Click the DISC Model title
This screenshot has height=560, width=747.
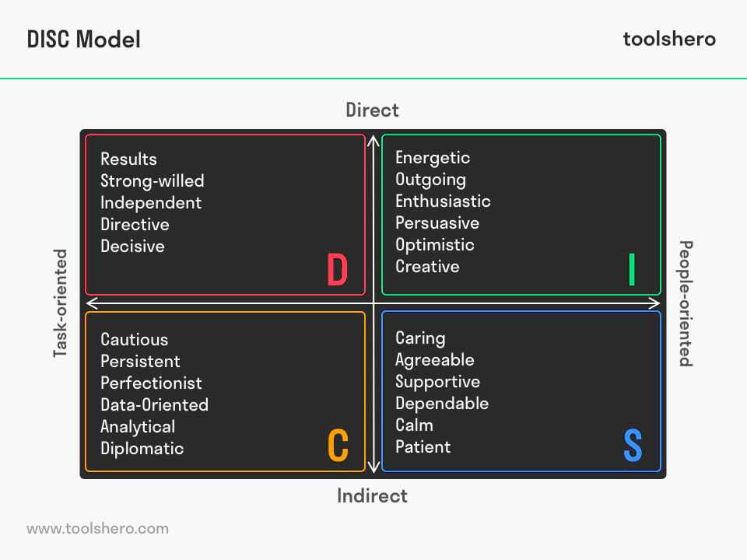84,39
